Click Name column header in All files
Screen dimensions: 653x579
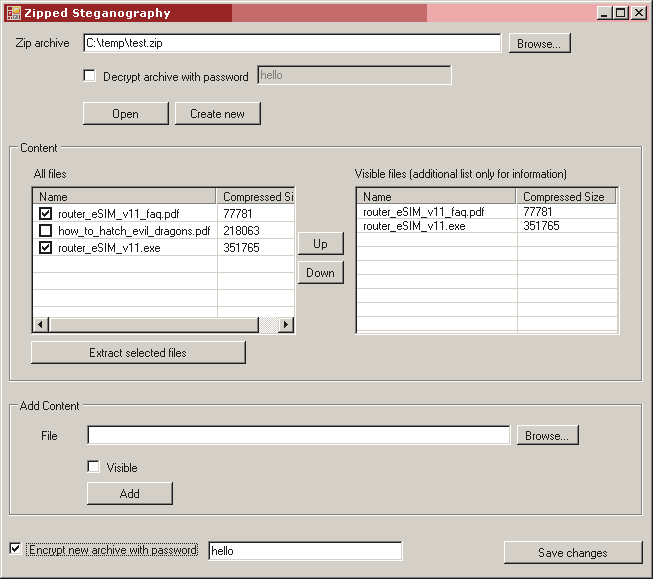coord(125,196)
